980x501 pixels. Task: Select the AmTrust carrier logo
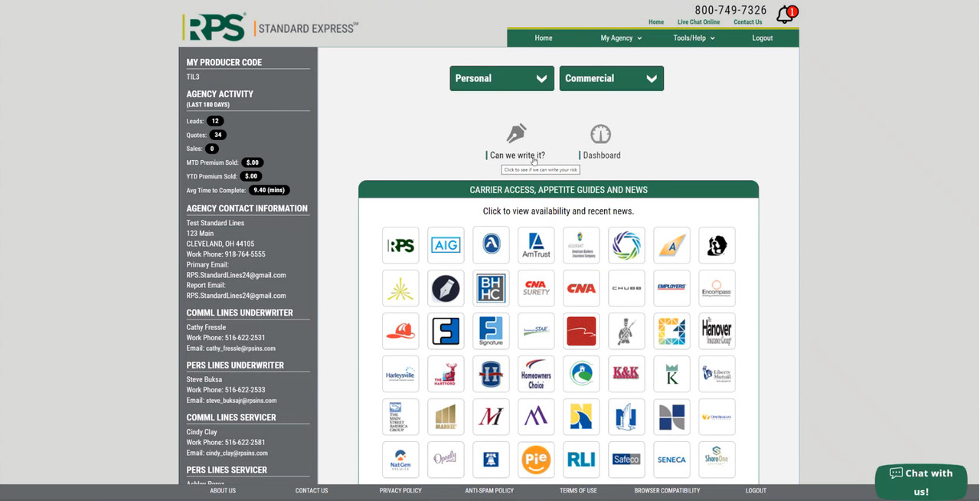tap(536, 245)
